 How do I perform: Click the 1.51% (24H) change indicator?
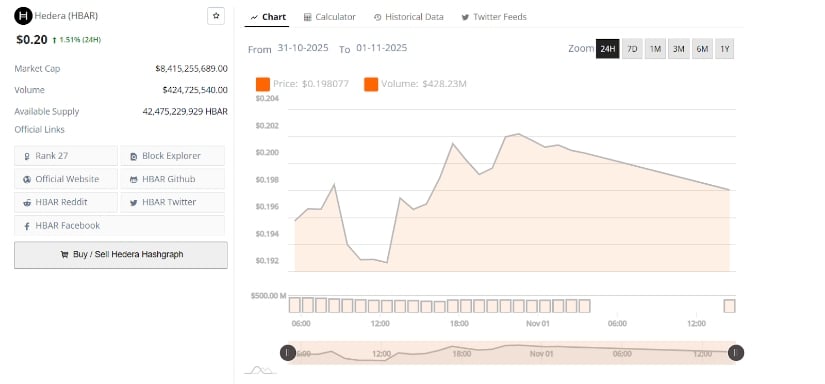(76, 40)
